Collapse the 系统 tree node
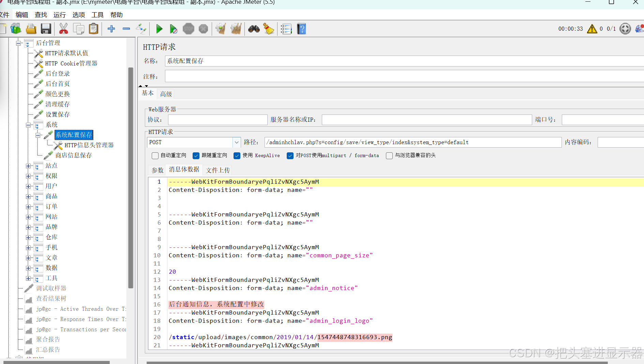Viewport: 644px width, 364px height. tap(28, 125)
